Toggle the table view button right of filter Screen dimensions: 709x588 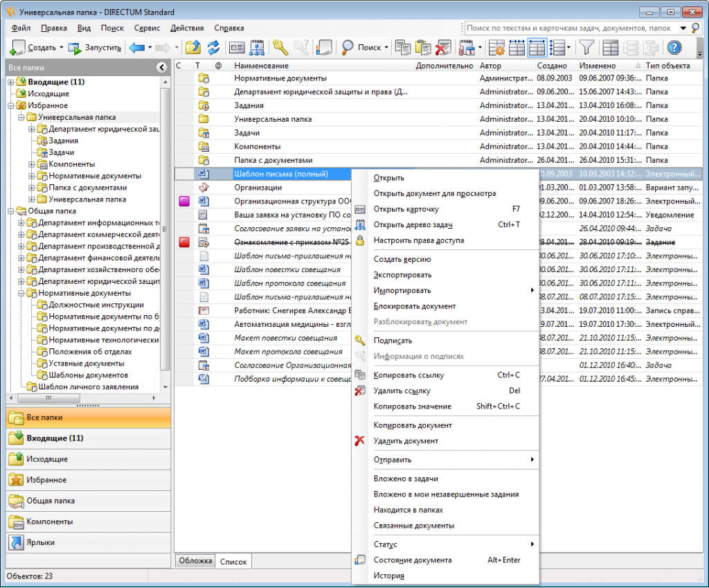611,48
